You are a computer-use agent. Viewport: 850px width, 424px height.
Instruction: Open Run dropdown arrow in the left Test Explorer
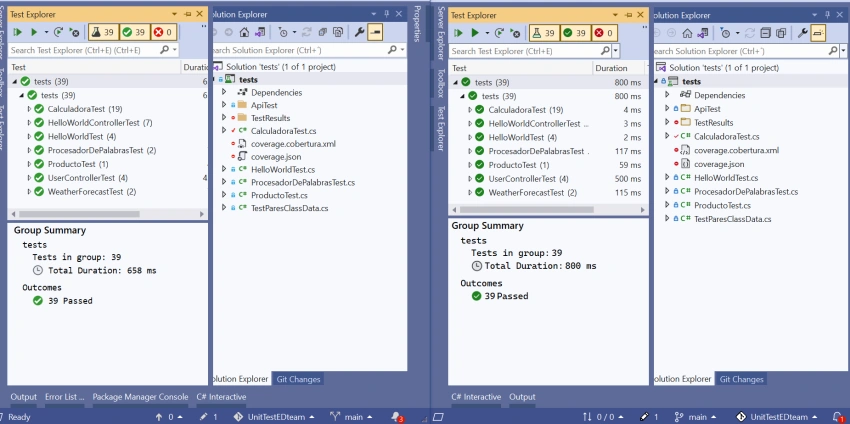pos(46,33)
